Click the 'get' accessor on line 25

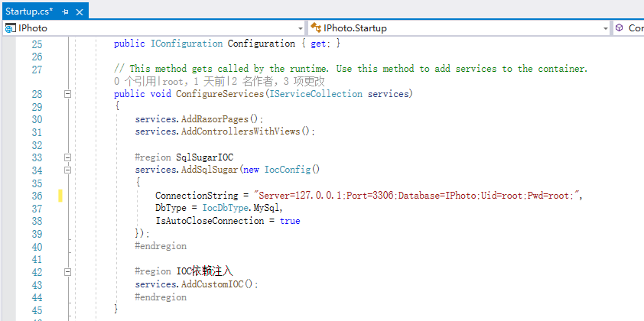point(318,44)
